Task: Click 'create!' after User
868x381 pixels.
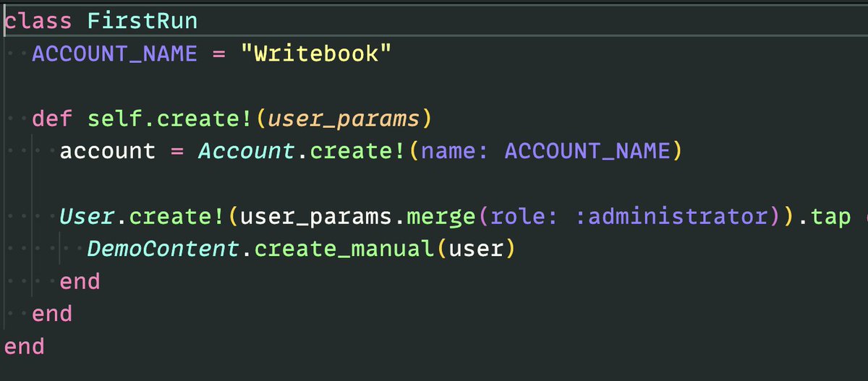Action: (x=178, y=216)
